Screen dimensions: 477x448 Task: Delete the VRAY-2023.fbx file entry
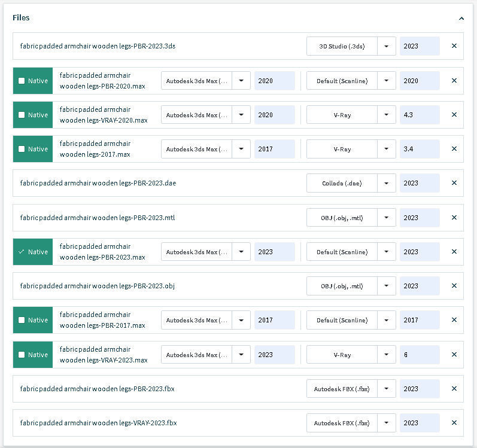(x=454, y=423)
